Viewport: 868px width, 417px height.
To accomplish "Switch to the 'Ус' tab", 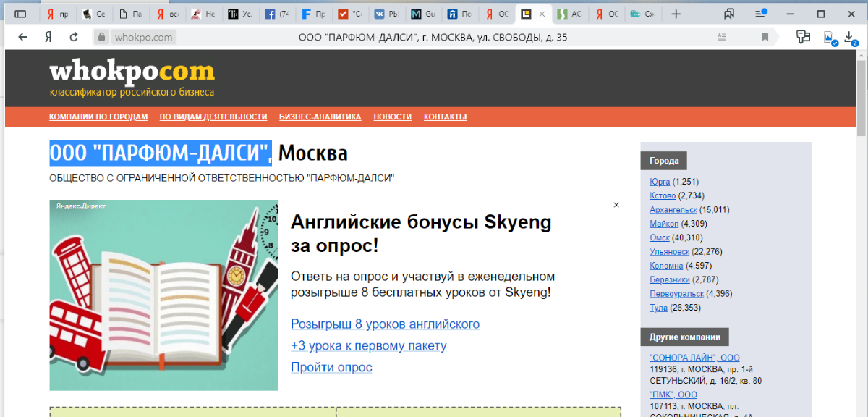I will [240, 14].
